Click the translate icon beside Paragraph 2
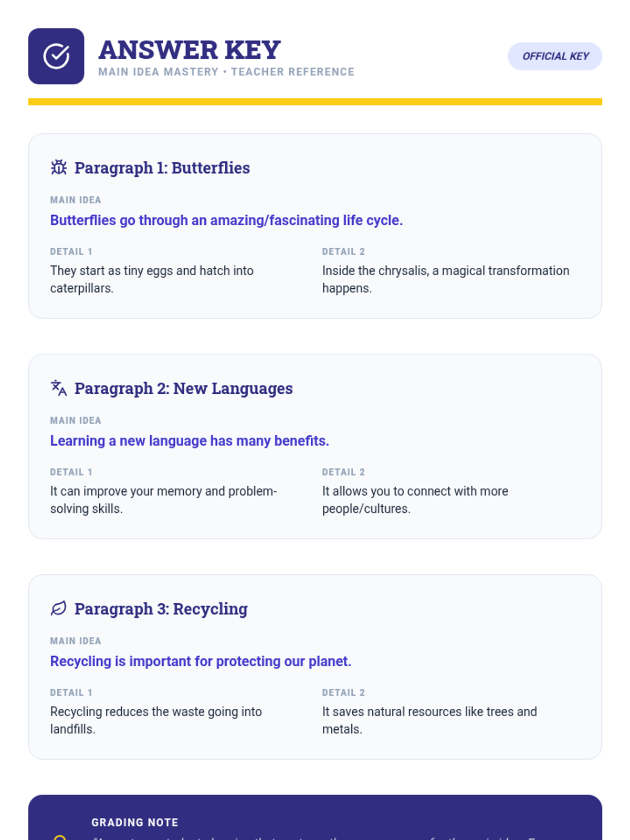The height and width of the screenshot is (840, 630). pos(58,388)
